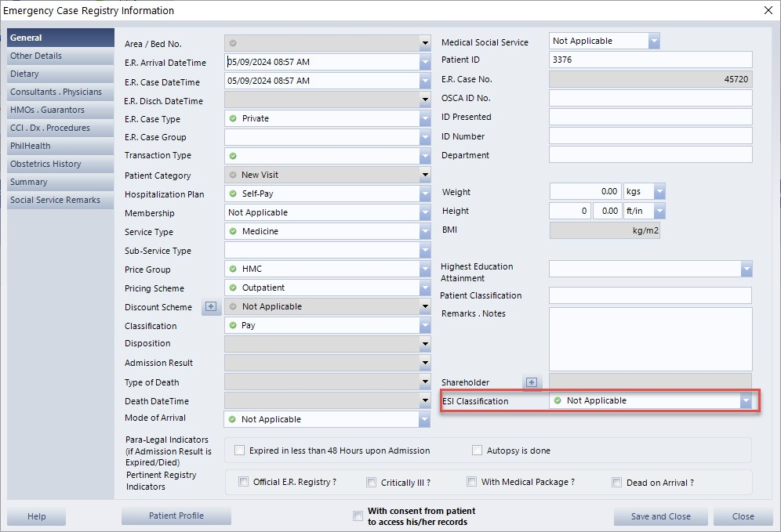This screenshot has width=781, height=532.
Task: Open Highest Education Attainment dropdown
Action: pos(746,270)
